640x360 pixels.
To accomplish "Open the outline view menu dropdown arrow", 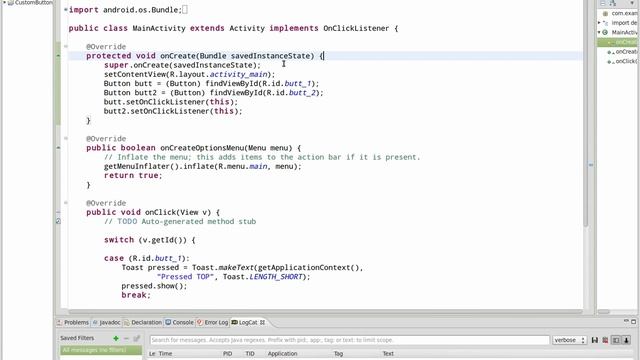I will click(x=632, y=3).
